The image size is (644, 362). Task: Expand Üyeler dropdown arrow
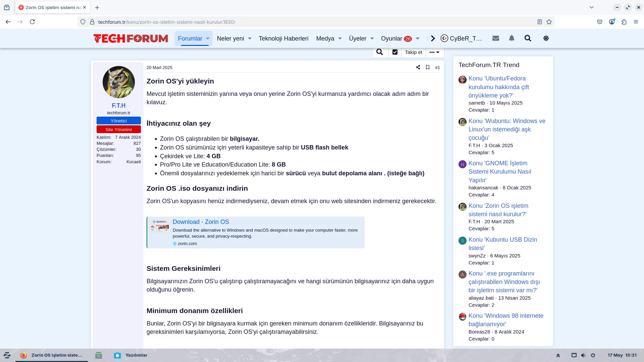tap(372, 39)
